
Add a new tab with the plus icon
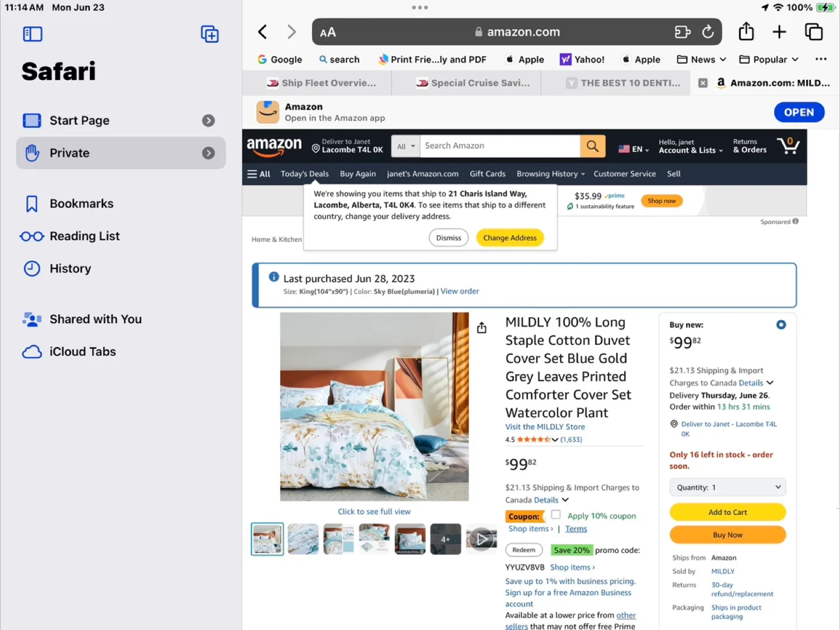coord(779,32)
